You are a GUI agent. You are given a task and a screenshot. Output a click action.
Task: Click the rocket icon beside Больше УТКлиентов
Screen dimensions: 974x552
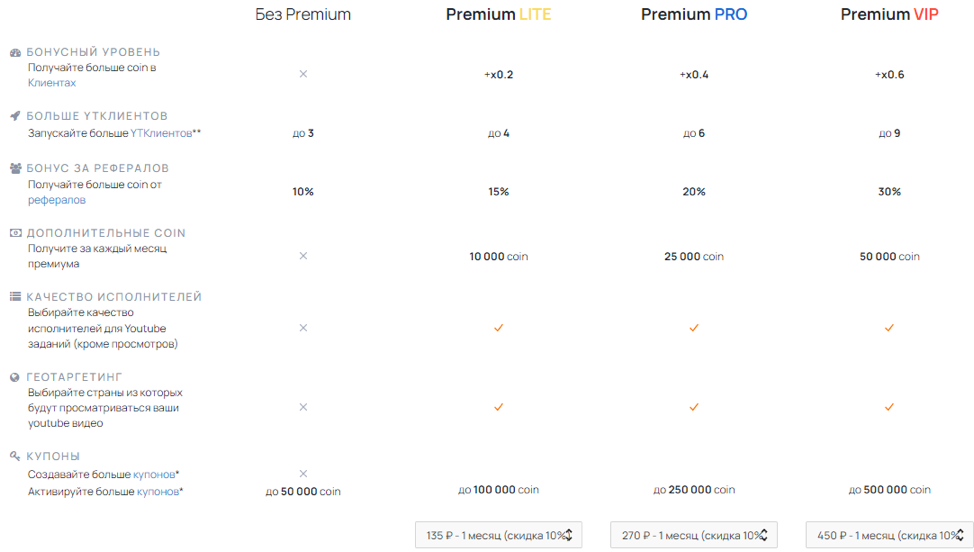pos(16,116)
